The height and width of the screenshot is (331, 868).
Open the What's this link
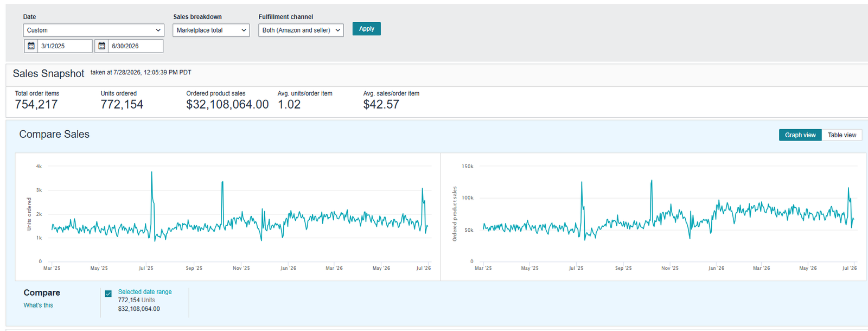39,305
